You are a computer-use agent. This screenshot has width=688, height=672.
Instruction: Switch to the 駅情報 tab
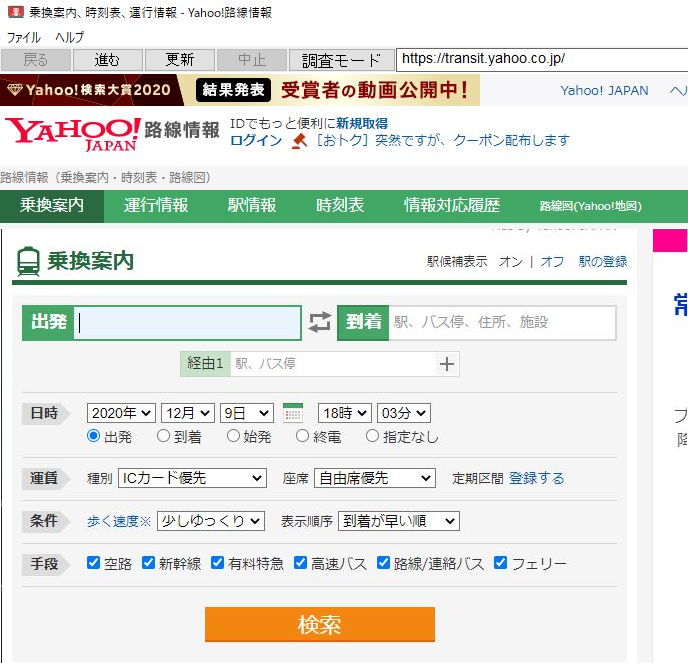click(x=252, y=206)
